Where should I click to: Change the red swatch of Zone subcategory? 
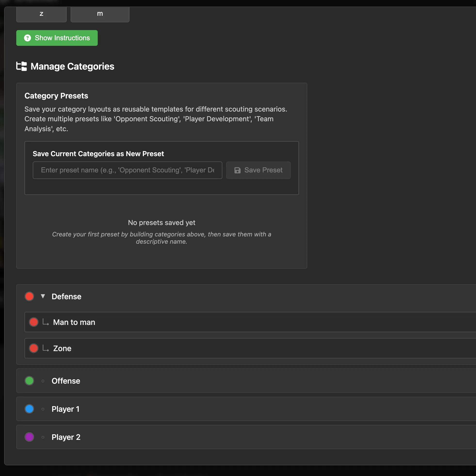coord(34,348)
